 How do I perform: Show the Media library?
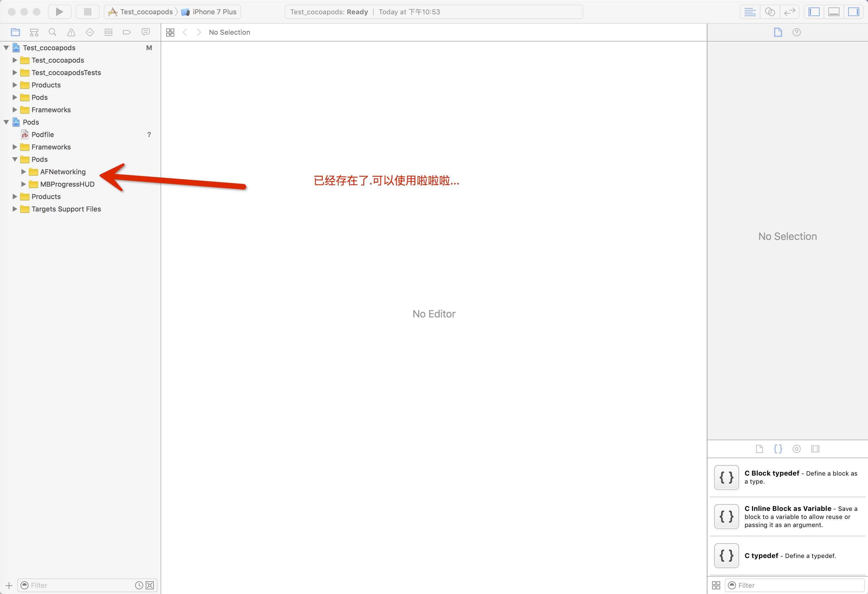pos(815,449)
